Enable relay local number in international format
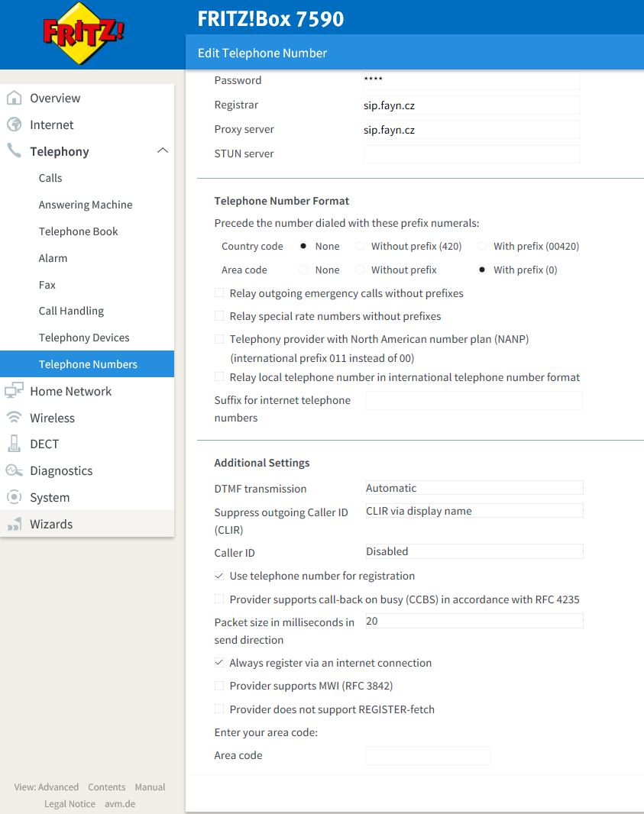The height and width of the screenshot is (814, 644). (x=219, y=377)
